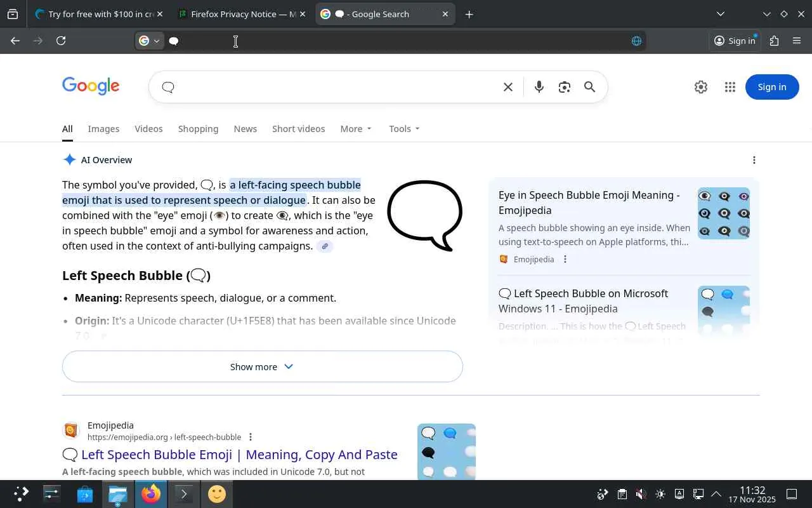Launch the Discover software store
Viewport: 812px width, 508px height.
[84, 494]
